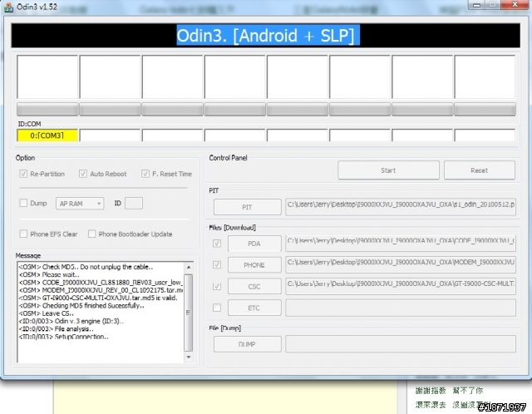Enable the Phone EFS Clear checkbox
This screenshot has height=414, width=532.
click(x=23, y=234)
